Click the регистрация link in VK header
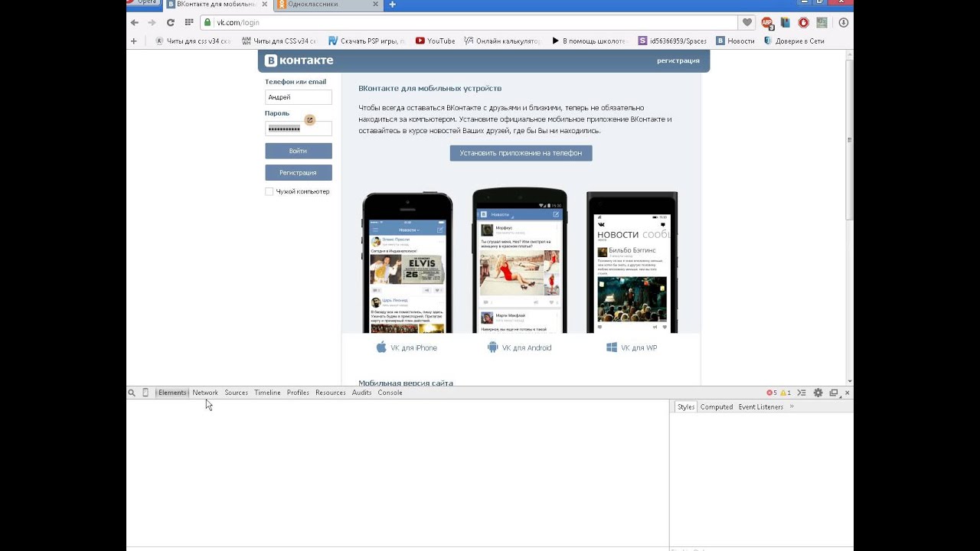This screenshot has width=980, height=551. 678,60
